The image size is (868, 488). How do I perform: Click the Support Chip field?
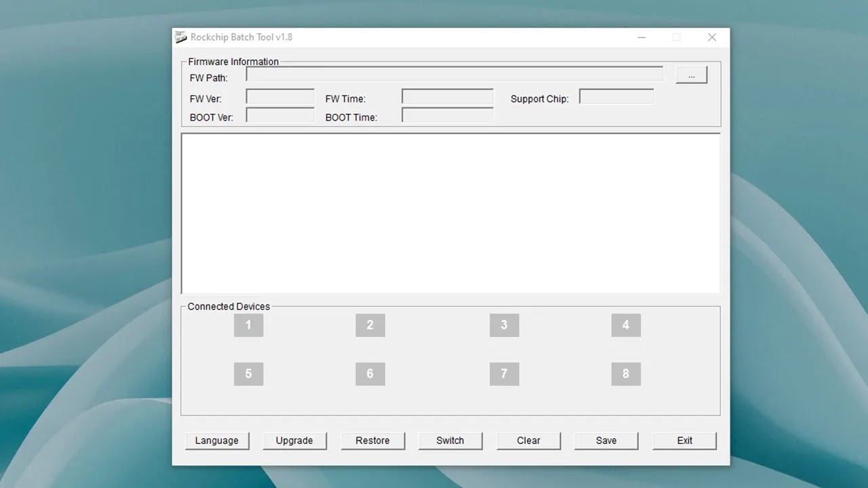click(x=616, y=97)
